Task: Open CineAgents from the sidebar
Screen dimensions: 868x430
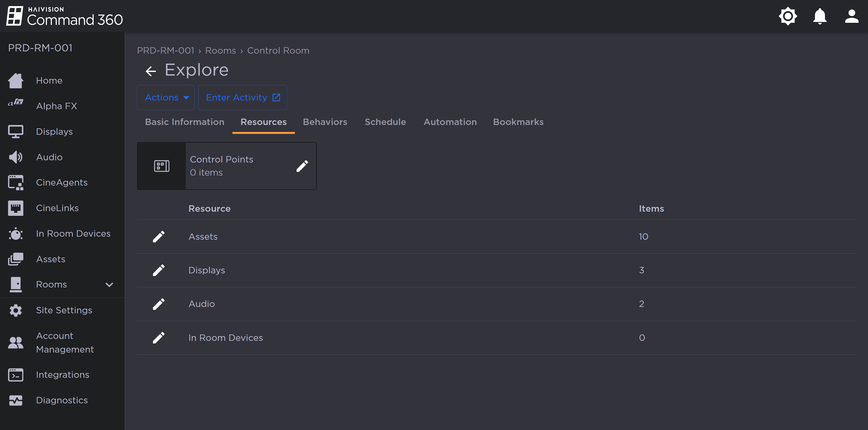Action: tap(62, 182)
